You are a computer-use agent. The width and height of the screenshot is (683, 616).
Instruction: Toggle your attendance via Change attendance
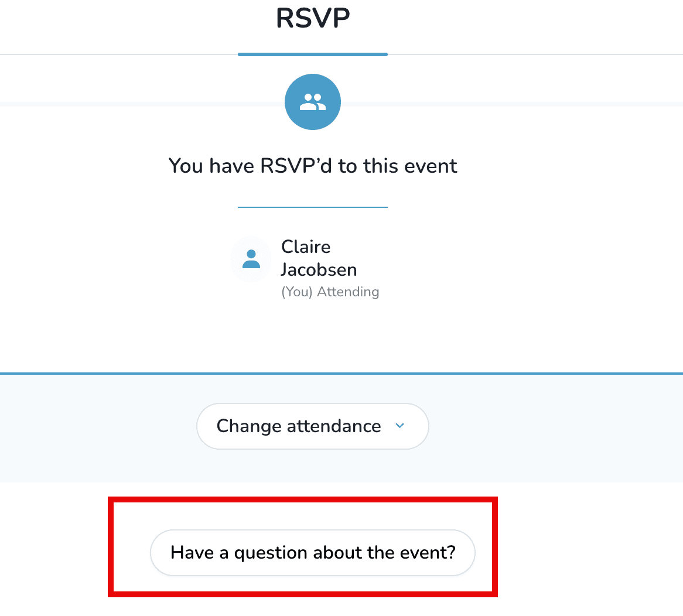(312, 426)
